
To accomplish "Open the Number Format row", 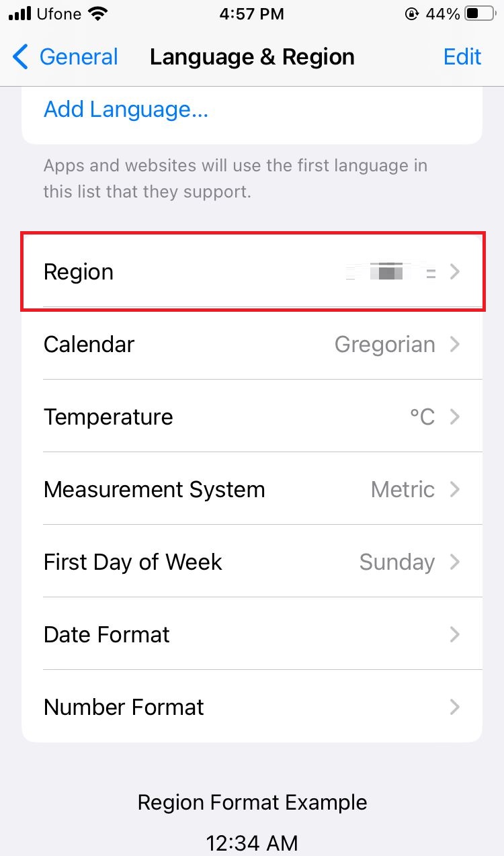I will click(x=252, y=707).
